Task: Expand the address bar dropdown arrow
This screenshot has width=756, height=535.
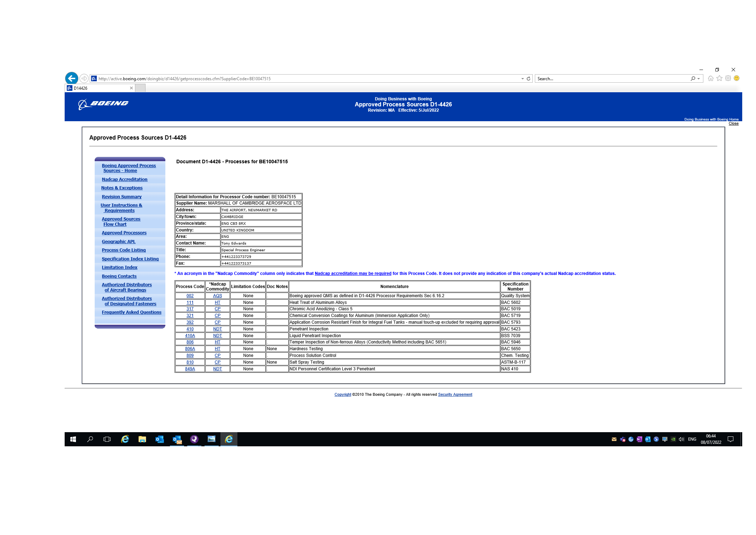Action: pyautogui.click(x=522, y=79)
